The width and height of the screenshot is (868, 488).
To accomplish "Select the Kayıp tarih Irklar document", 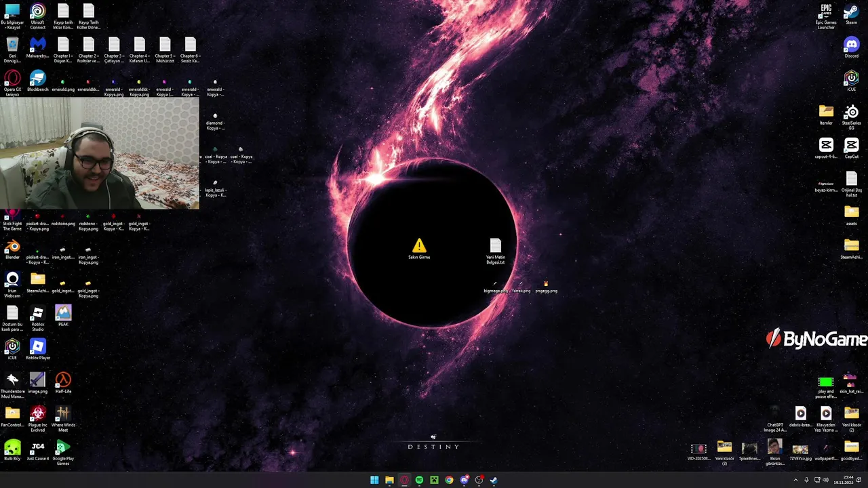I will (63, 16).
